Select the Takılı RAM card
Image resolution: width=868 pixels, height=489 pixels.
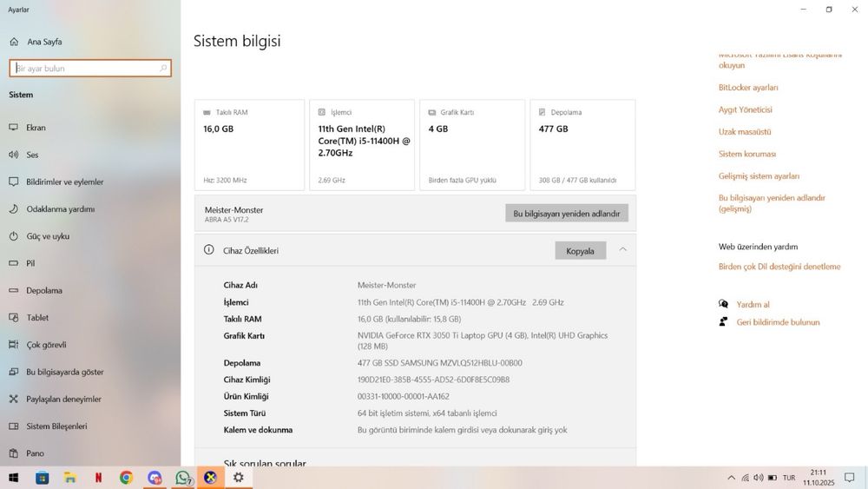pyautogui.click(x=249, y=145)
